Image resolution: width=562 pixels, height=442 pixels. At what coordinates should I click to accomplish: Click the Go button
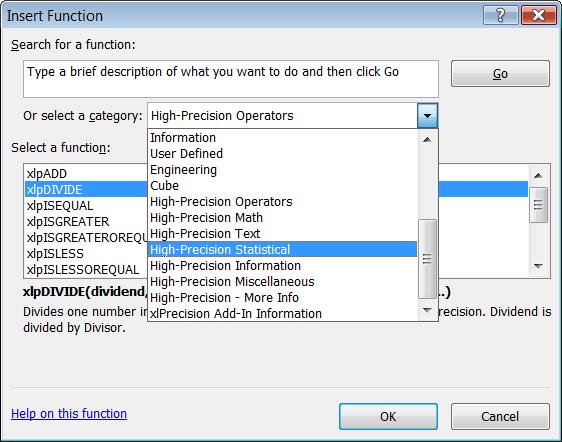tap(500, 73)
